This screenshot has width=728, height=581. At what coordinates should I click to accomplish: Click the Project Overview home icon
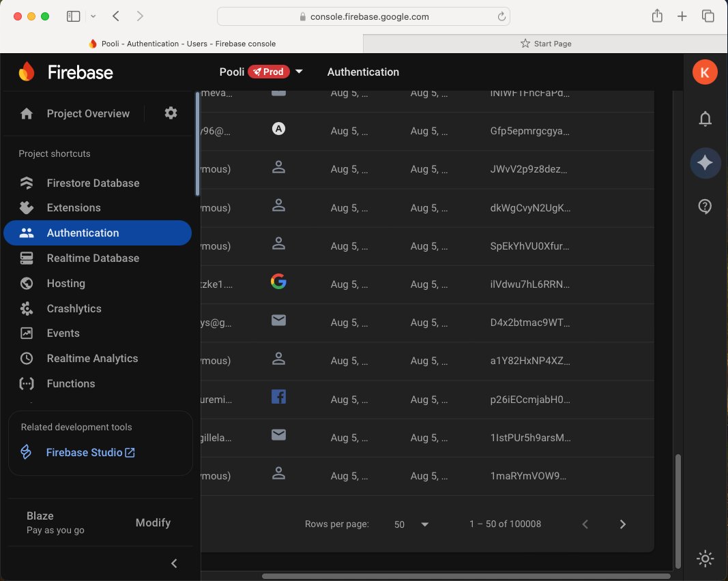click(27, 114)
